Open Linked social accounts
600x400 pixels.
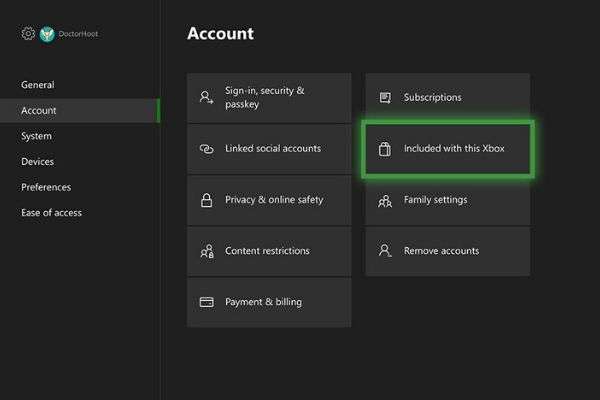269,149
